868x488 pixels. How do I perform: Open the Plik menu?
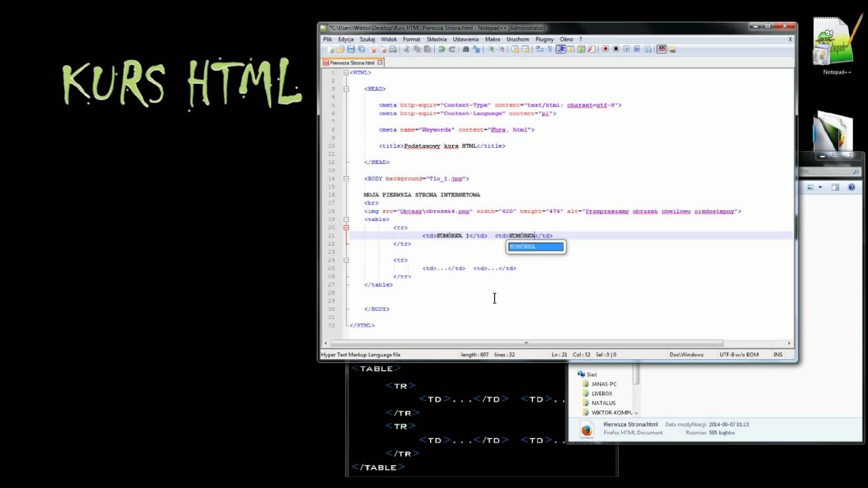click(328, 39)
